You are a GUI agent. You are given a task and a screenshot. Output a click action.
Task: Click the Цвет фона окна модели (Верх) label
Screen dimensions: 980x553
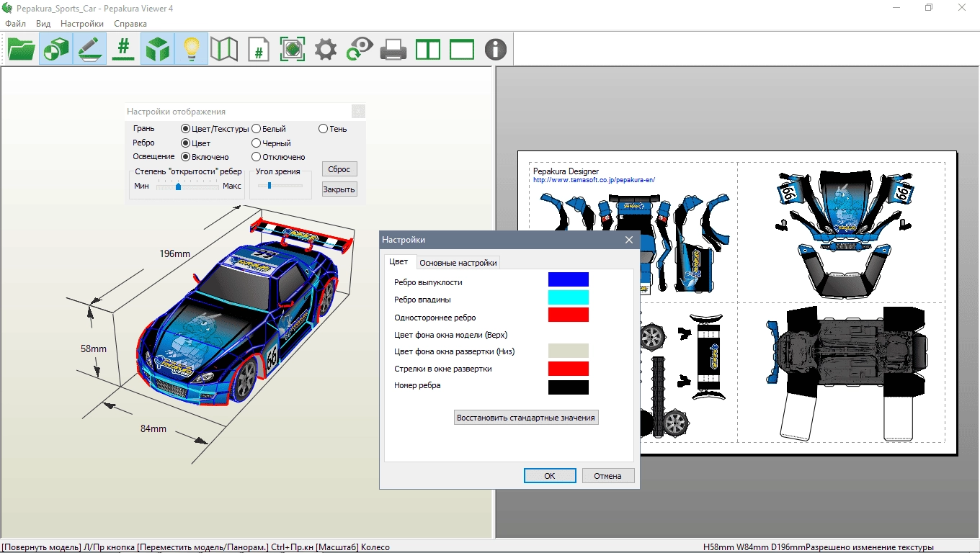coord(451,335)
